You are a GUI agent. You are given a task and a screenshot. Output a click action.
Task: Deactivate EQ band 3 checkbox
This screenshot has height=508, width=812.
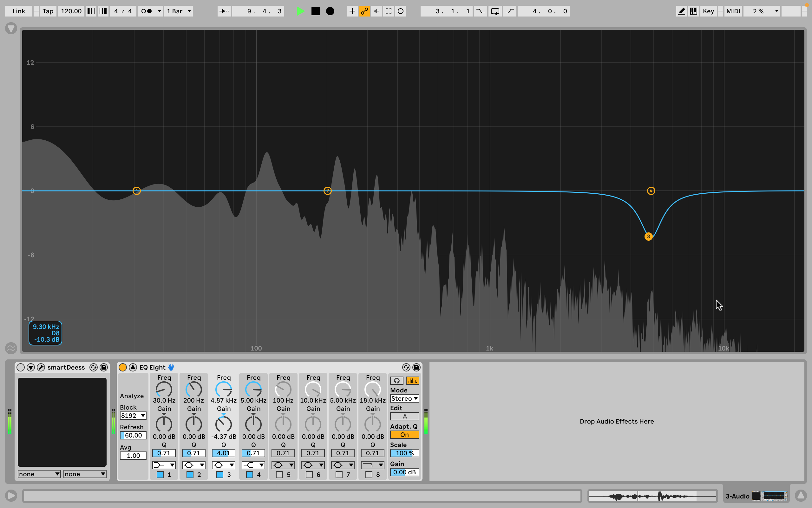pos(220,475)
